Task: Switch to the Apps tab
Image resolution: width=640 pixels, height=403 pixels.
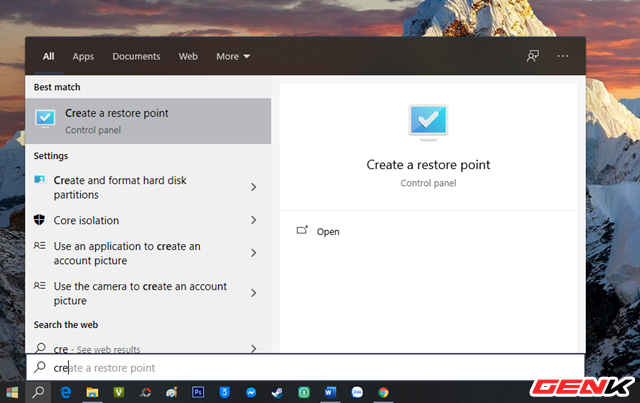Action: pos(83,56)
